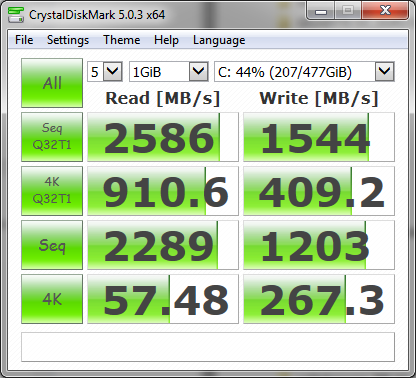Click the Write [MB/s] column header
Image resolution: width=416 pixels, height=378 pixels.
pyautogui.click(x=319, y=98)
